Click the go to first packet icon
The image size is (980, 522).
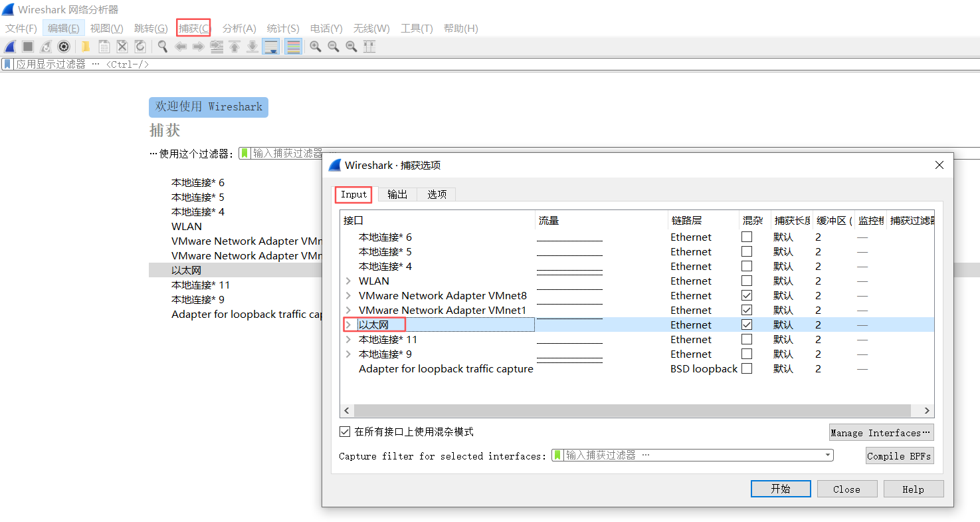235,47
